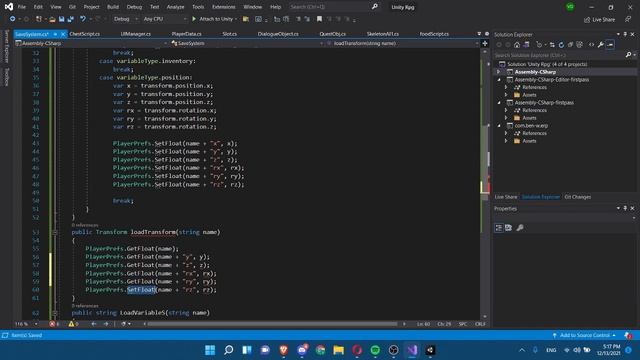Click the Alphabetical sort icon in Properties
This screenshot has width=640, height=360.
click(x=509, y=228)
